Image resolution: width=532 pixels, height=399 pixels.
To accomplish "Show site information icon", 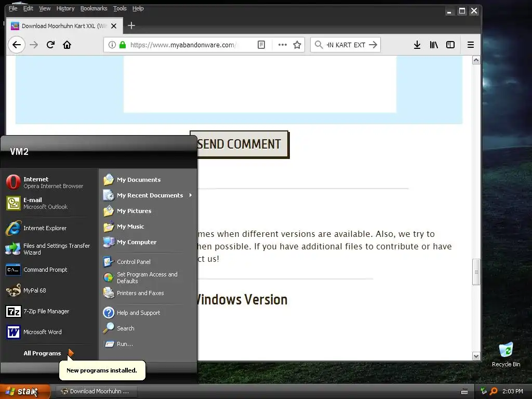I will [x=112, y=45].
